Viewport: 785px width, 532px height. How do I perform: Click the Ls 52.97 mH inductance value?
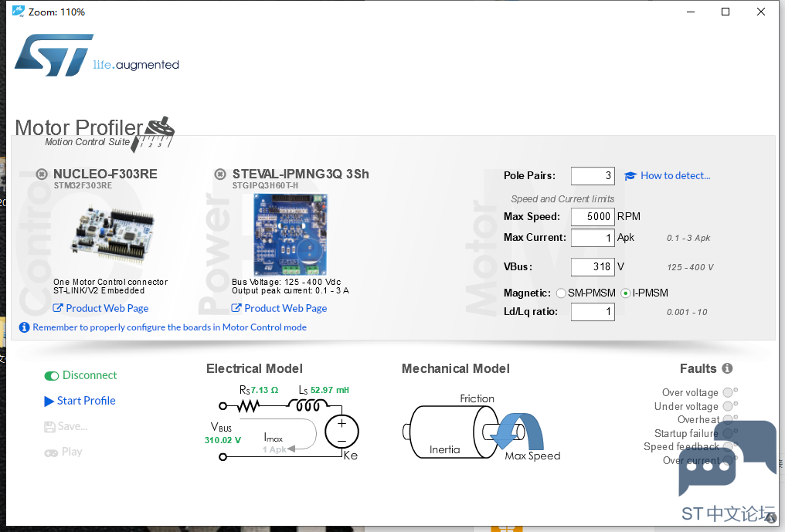[x=330, y=390]
